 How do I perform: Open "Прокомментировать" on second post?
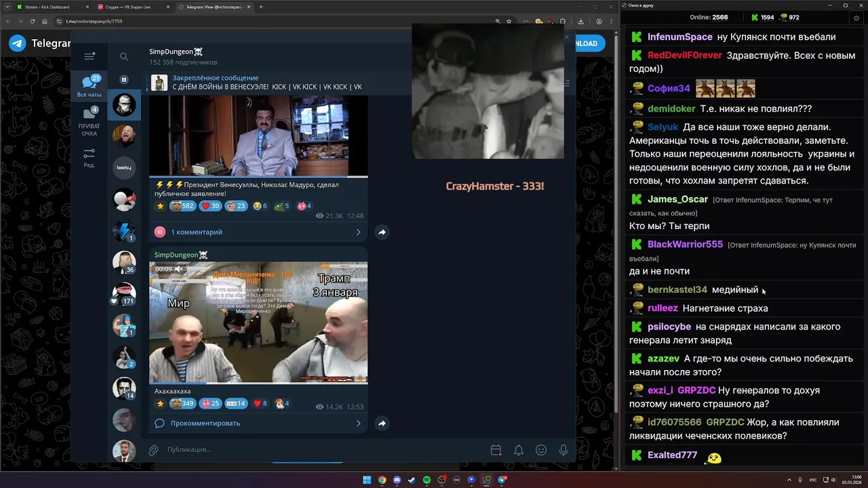(258, 423)
